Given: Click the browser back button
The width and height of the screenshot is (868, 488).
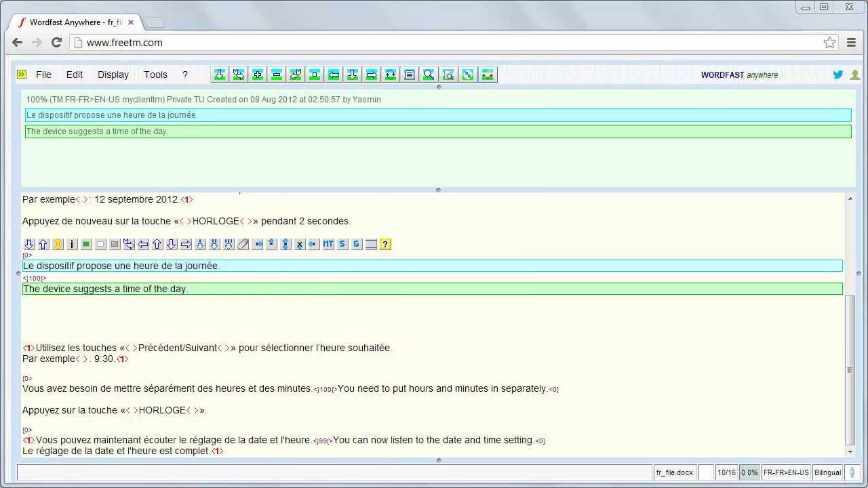Looking at the screenshot, I should point(18,43).
